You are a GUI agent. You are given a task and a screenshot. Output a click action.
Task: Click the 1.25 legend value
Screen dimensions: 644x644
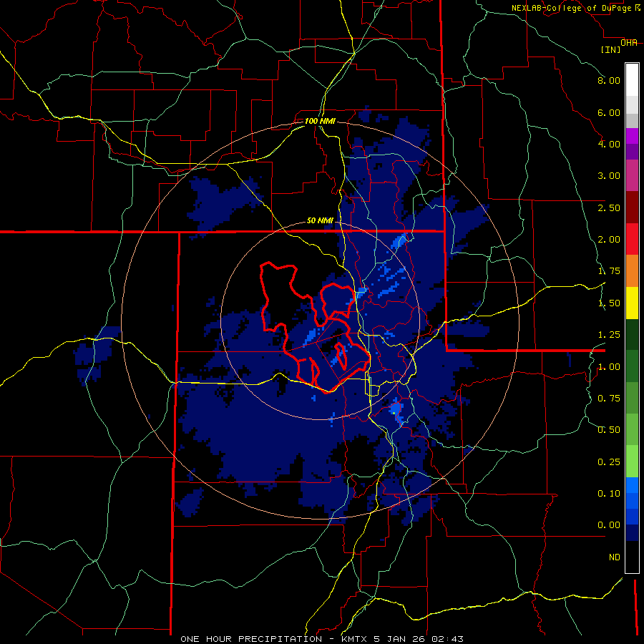tap(609, 335)
